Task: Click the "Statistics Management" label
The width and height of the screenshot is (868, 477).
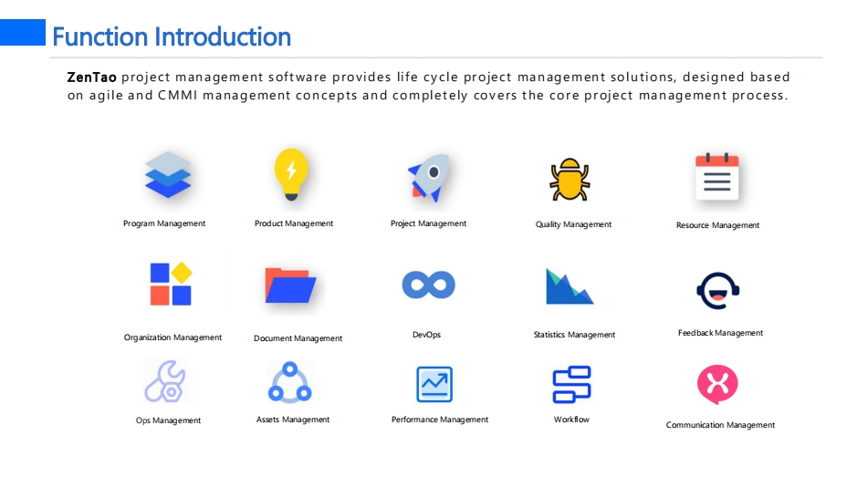Action: (575, 335)
